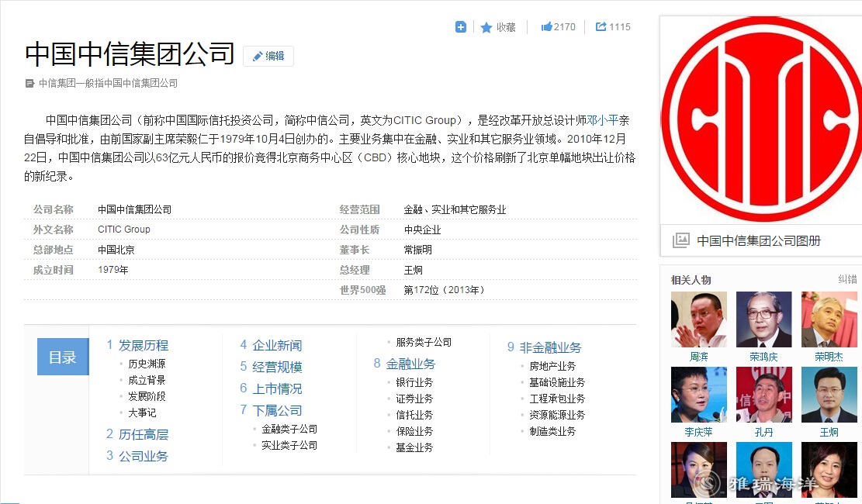Screen dimensions: 862x504
Task: Click the disambiguation icon beside 中信集团一般指
Action: tap(29, 84)
